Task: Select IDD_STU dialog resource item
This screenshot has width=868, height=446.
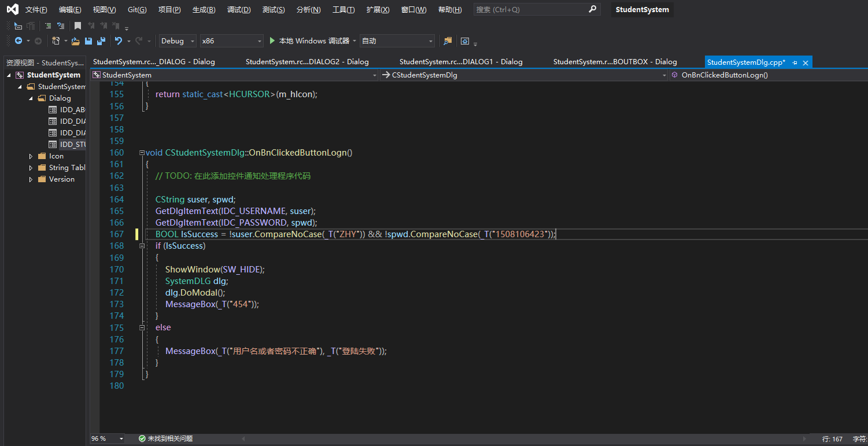Action: click(72, 145)
